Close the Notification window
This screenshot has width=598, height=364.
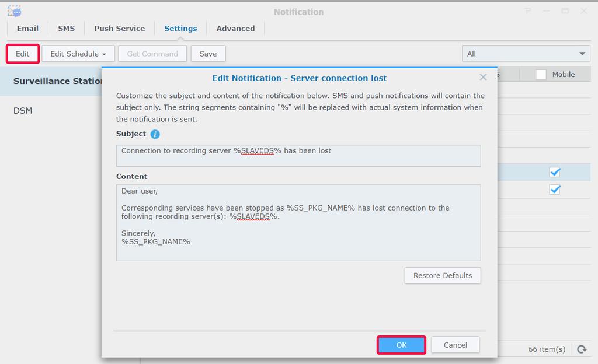click(x=583, y=12)
